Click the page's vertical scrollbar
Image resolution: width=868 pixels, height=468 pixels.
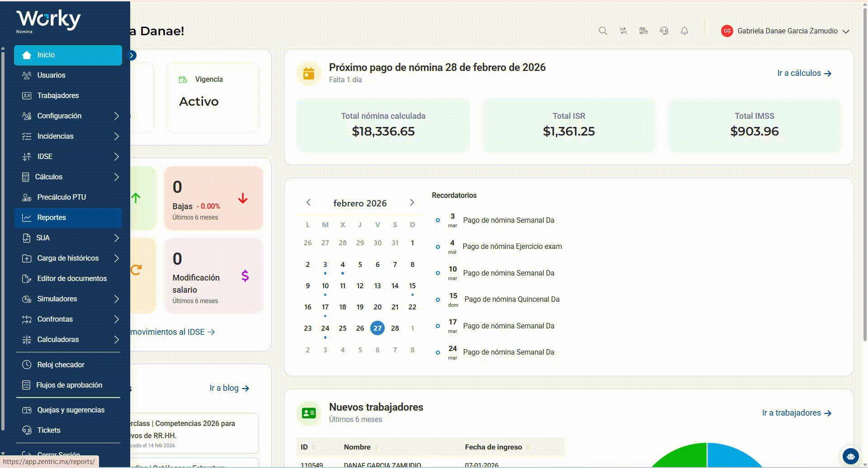[x=865, y=174]
